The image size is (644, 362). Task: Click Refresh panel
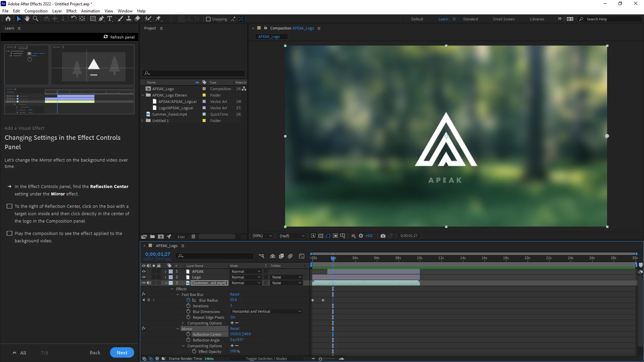119,37
